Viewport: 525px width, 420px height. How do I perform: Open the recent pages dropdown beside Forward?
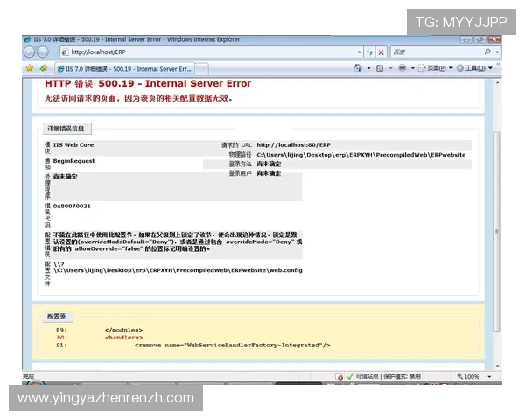tap(52, 52)
